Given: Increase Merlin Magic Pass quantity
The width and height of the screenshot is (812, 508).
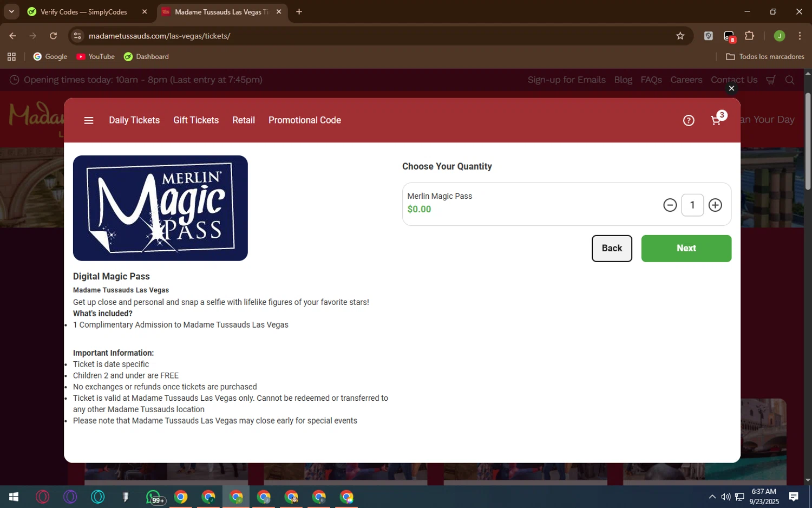Looking at the screenshot, I should coord(715,205).
